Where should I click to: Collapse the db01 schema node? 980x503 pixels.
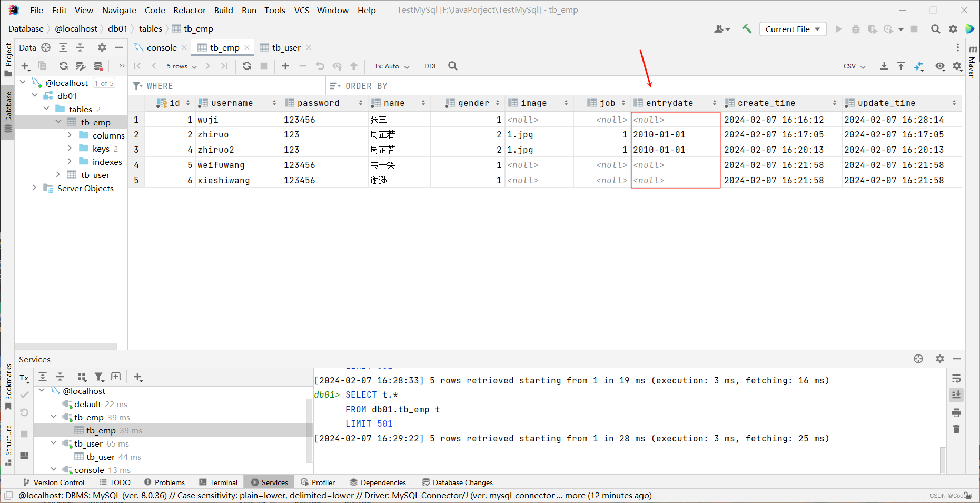coord(35,95)
